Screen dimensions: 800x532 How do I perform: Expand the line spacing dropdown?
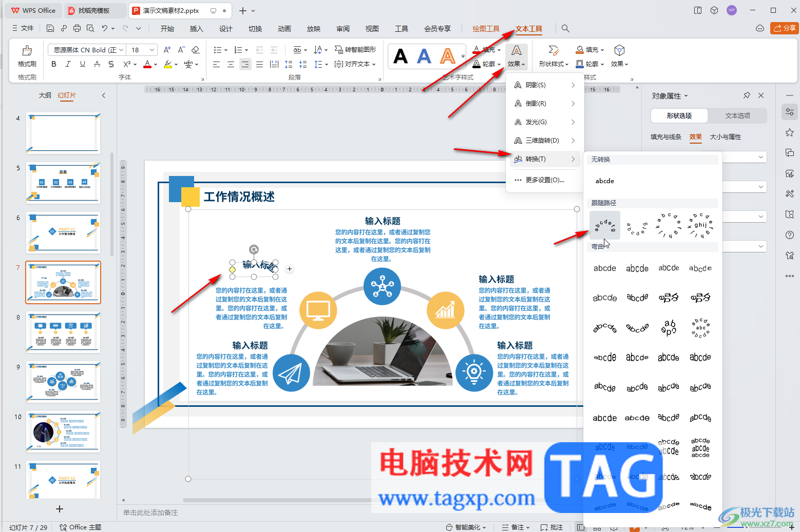(327, 65)
